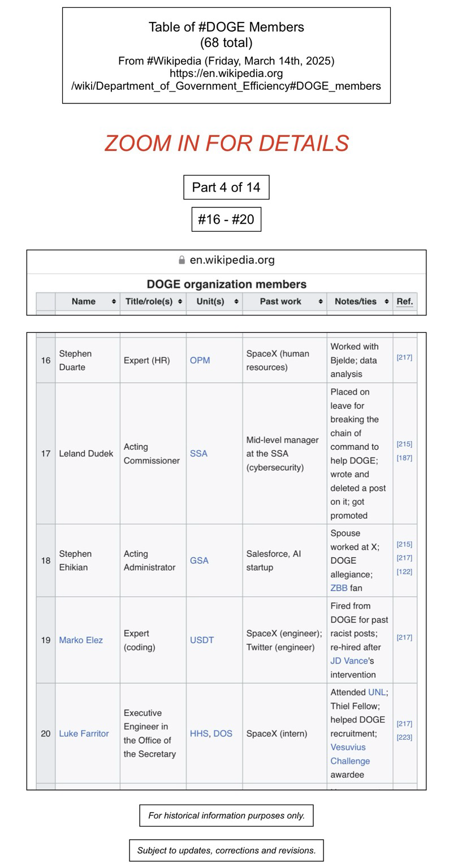Open the Luke Farritor article link
This screenshot has height=868, width=453.
tap(84, 734)
